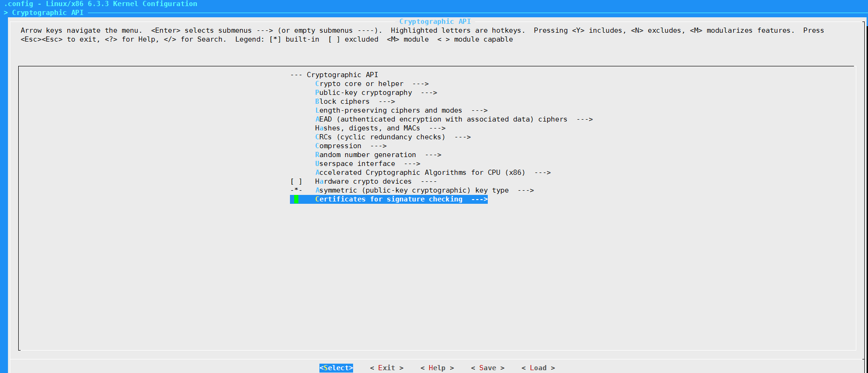Image resolution: width=868 pixels, height=373 pixels.
Task: Click Hardware crypto devices label
Action: click(363, 181)
